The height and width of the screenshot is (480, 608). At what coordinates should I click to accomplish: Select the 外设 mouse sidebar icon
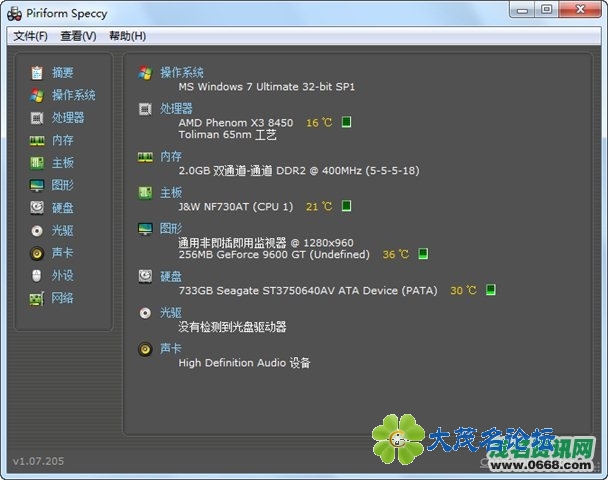tap(36, 276)
